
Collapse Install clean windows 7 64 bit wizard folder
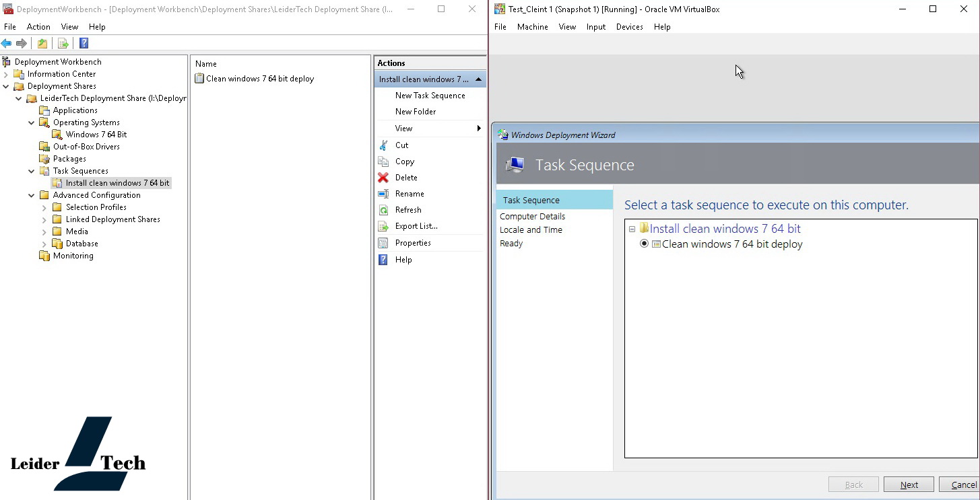point(632,229)
